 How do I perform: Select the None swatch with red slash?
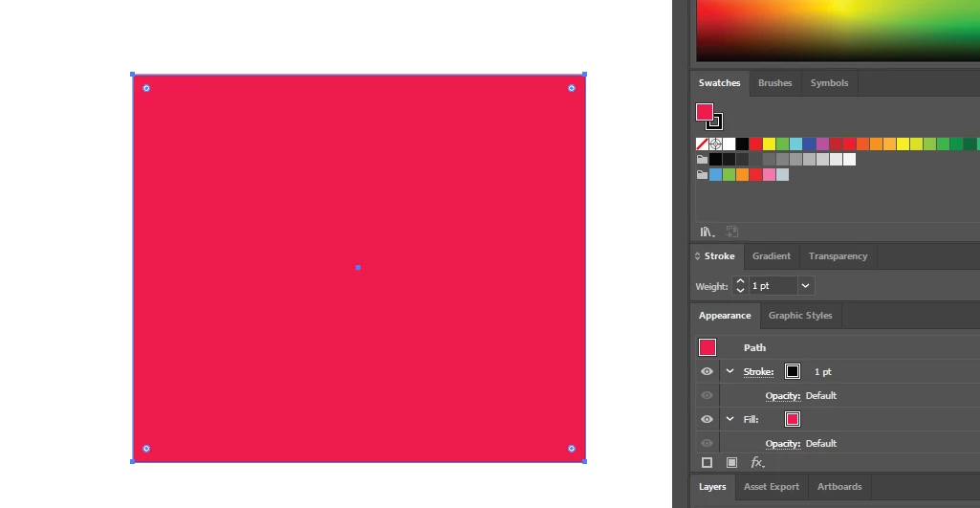point(702,144)
